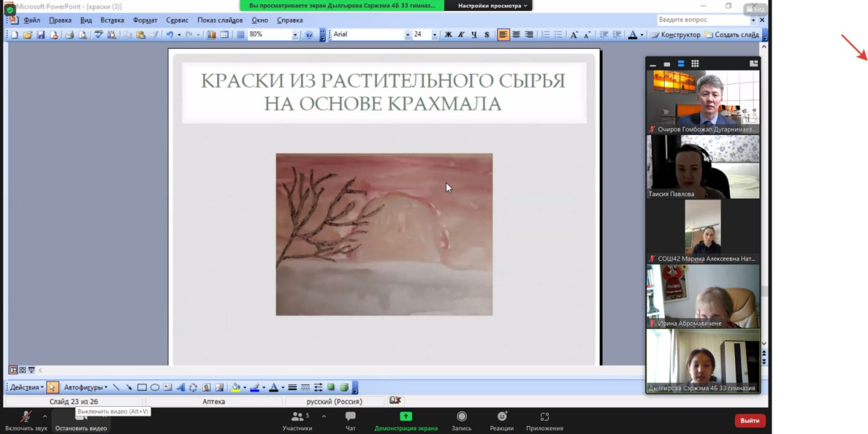Viewport: 868px width, 434px height.
Task: Open the Arial font name dropdown
Action: [408, 35]
